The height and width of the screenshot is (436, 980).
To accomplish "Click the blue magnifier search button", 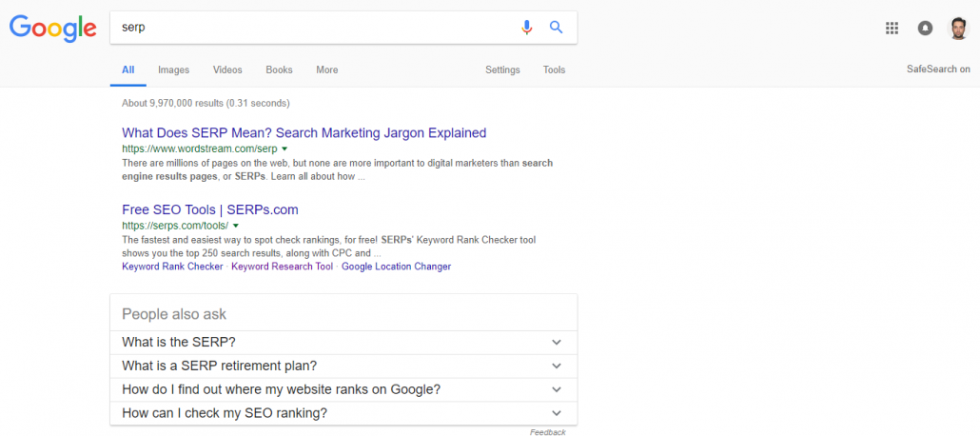I will [x=557, y=28].
